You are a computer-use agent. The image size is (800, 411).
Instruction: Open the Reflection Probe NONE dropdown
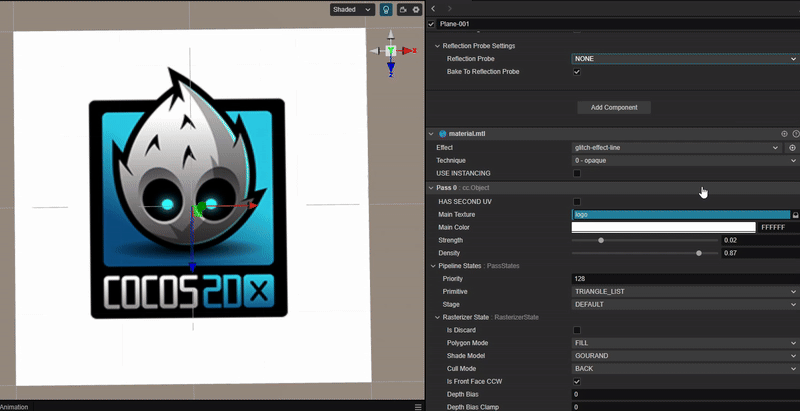click(x=685, y=59)
